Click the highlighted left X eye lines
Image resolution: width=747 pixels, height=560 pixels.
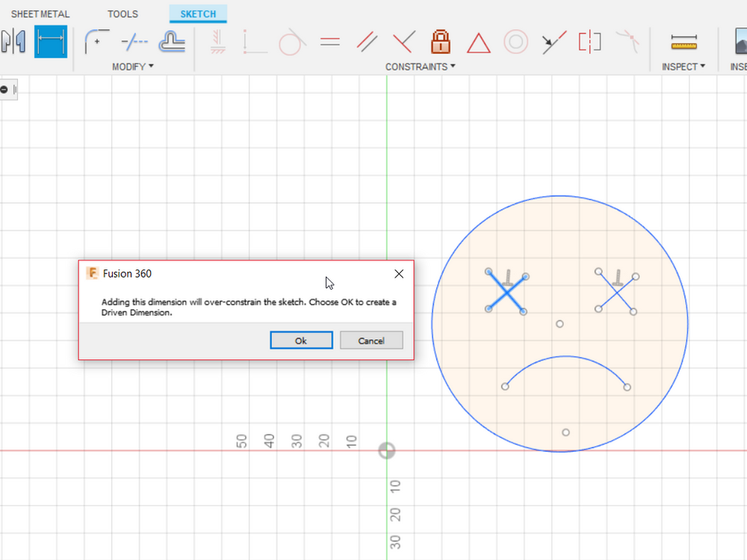point(507,291)
